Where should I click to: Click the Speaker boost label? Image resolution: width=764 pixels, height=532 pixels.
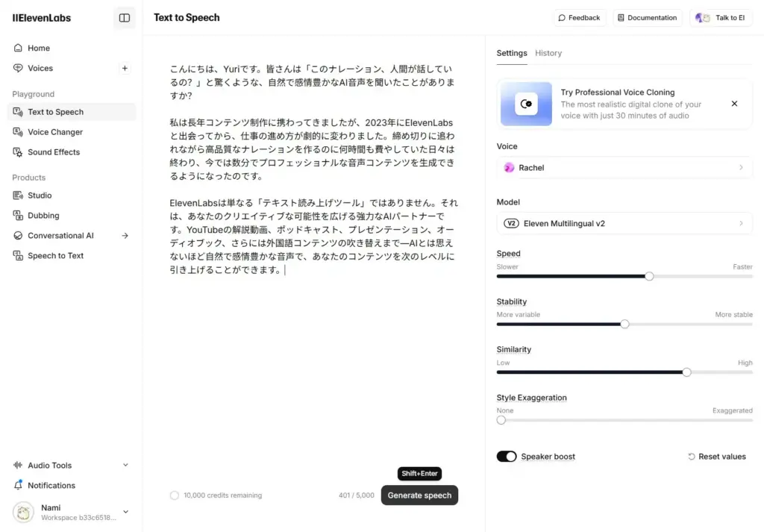548,457
